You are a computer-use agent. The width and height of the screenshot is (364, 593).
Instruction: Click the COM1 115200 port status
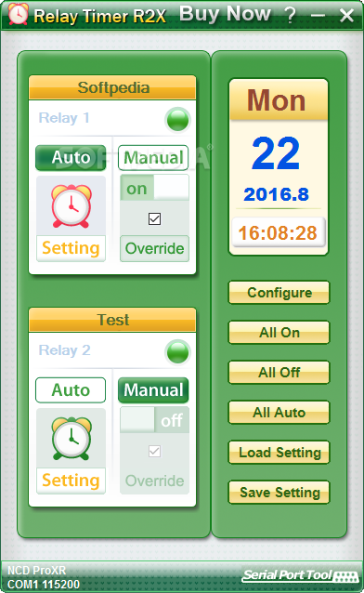coord(44,585)
